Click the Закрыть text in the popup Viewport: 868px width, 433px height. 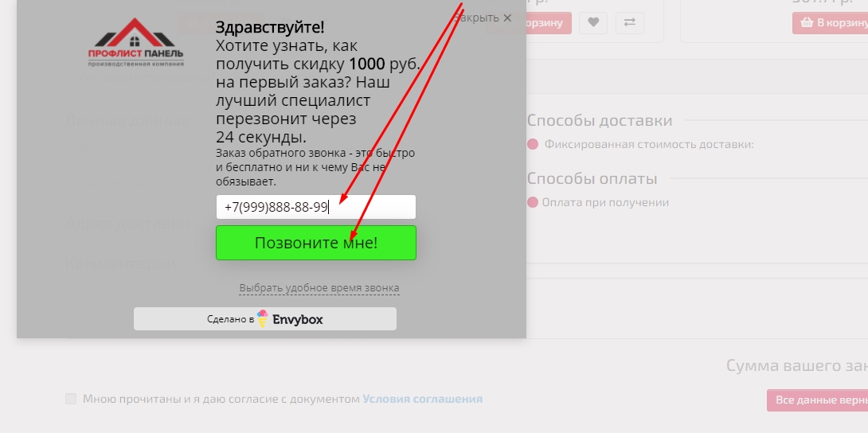coord(477,18)
